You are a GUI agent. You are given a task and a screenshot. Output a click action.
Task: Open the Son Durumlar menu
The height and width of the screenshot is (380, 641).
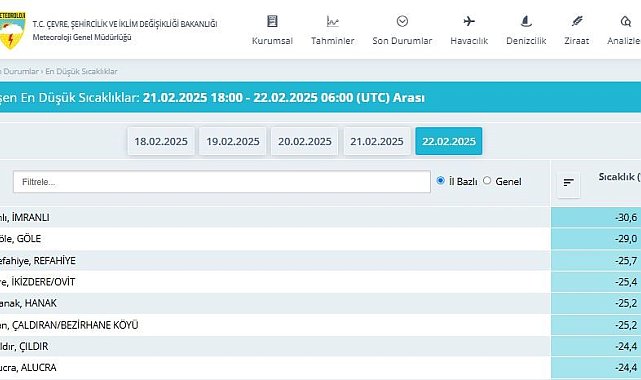(x=402, y=41)
